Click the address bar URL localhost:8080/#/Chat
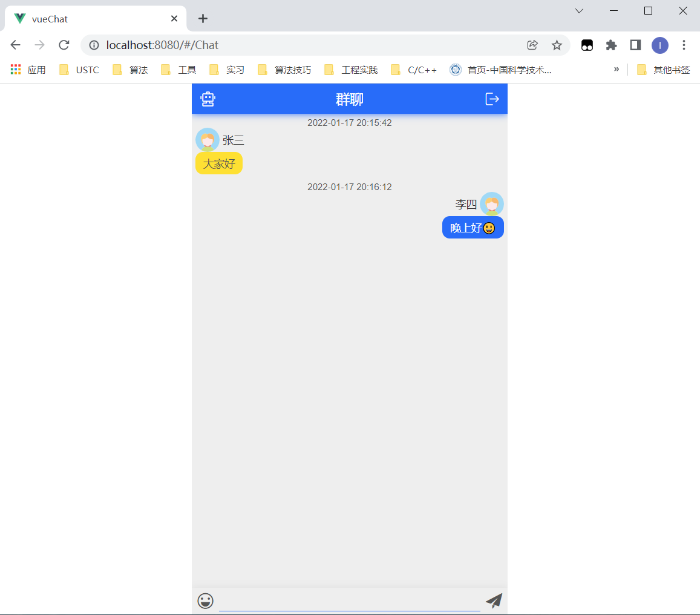The image size is (700, 615). coord(162,45)
